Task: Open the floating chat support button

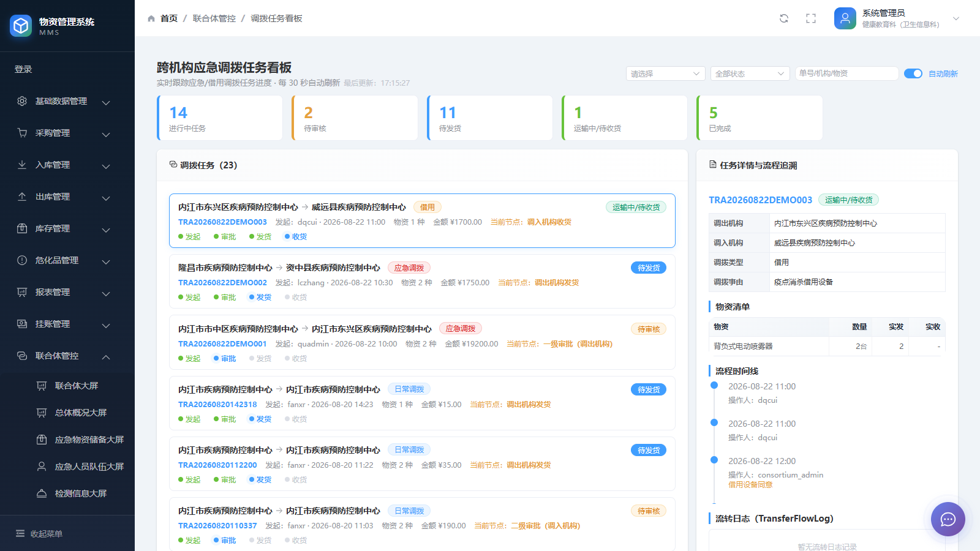Action: coord(948,519)
